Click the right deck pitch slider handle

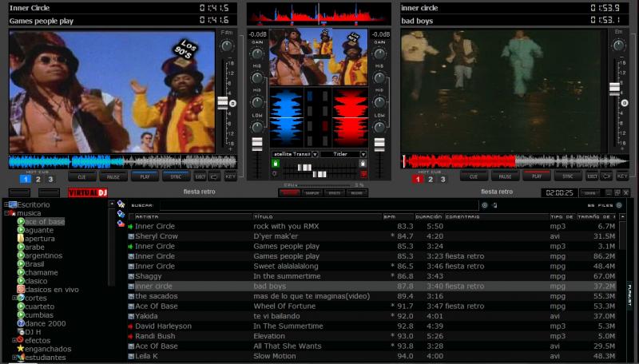[614, 89]
